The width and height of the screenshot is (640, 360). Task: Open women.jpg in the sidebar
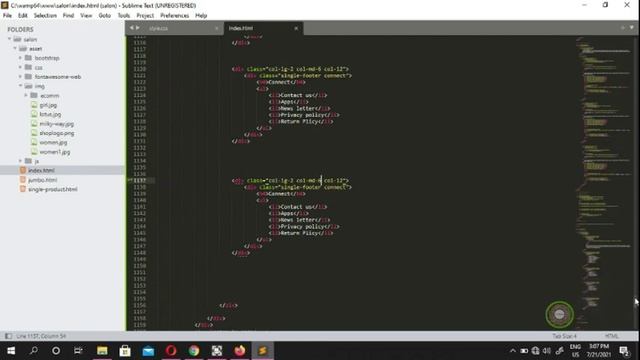point(53,142)
